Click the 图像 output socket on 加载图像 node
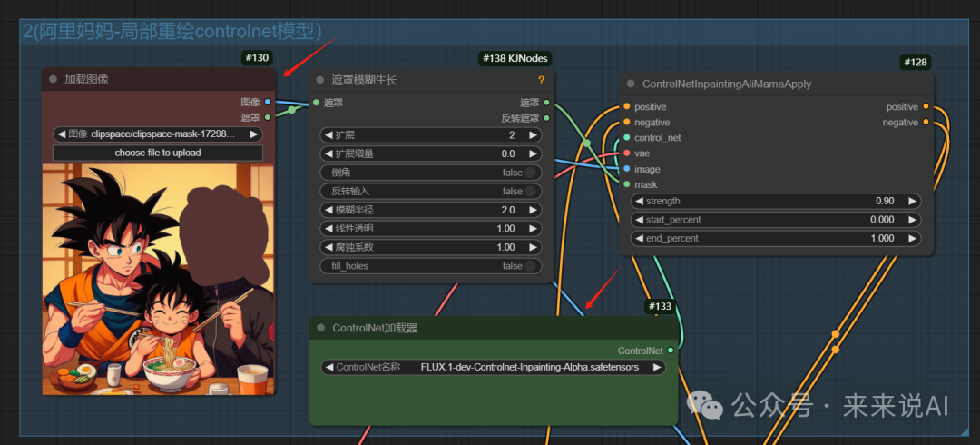The image size is (980, 445). pyautogui.click(x=268, y=102)
